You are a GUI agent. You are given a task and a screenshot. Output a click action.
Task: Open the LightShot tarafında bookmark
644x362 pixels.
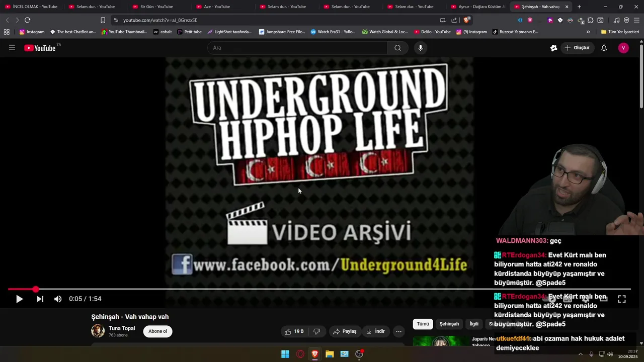point(229,32)
